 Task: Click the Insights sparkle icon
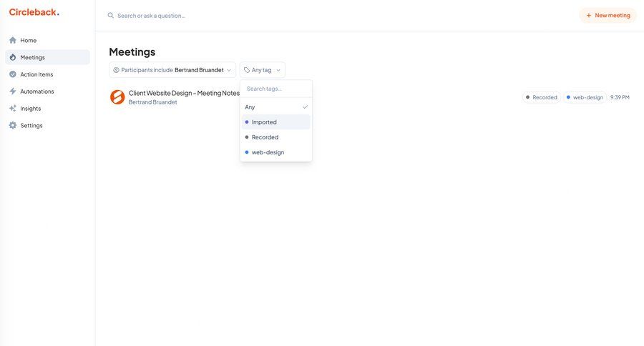coord(13,109)
